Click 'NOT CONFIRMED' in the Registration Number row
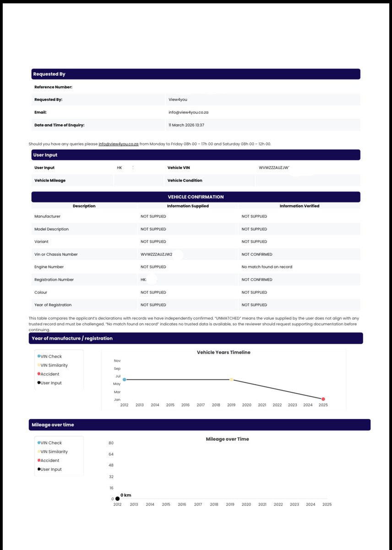The width and height of the screenshot is (392, 550). [257, 280]
